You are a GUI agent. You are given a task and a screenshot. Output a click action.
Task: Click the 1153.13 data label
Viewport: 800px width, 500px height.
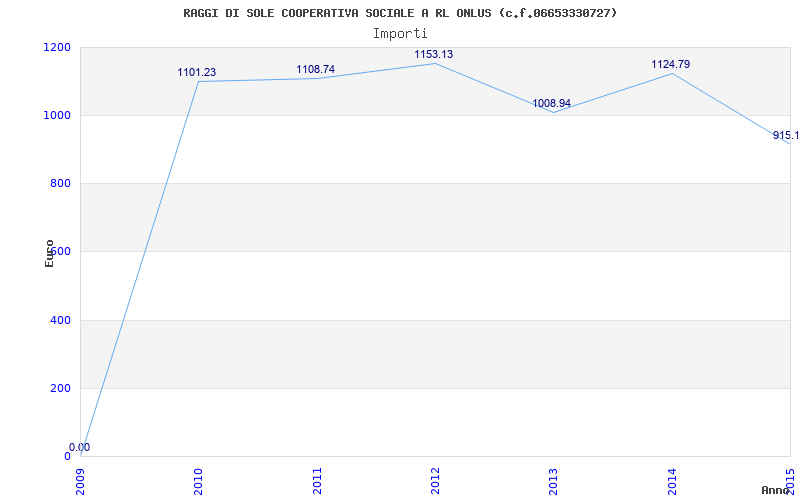click(433, 55)
